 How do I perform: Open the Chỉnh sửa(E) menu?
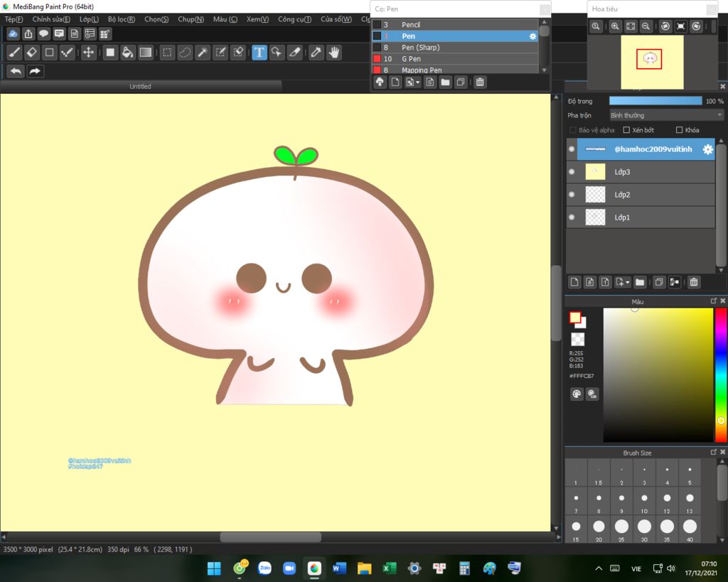[51, 19]
